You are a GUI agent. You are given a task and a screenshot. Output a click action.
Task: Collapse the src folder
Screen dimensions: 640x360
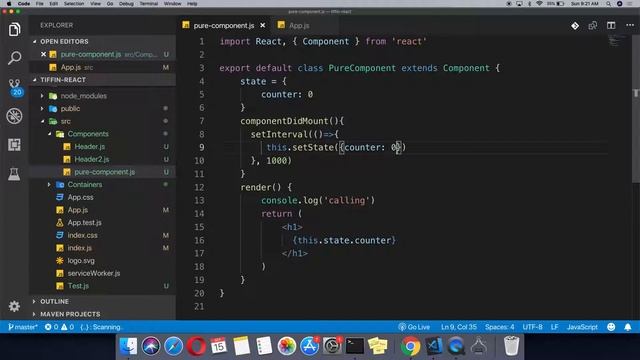click(x=42, y=121)
